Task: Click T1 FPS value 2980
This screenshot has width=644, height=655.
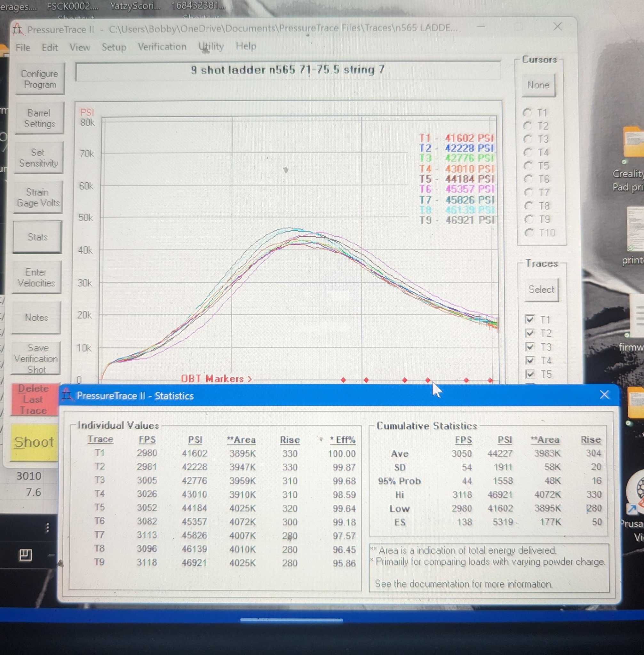Action: click(147, 453)
